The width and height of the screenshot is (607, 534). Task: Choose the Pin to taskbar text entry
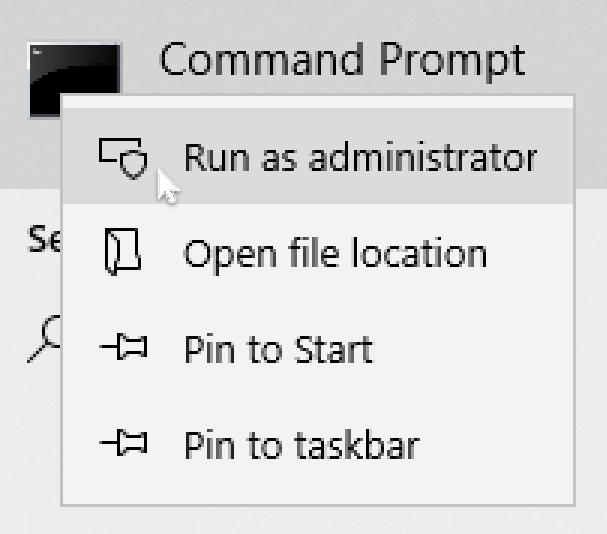click(x=301, y=444)
